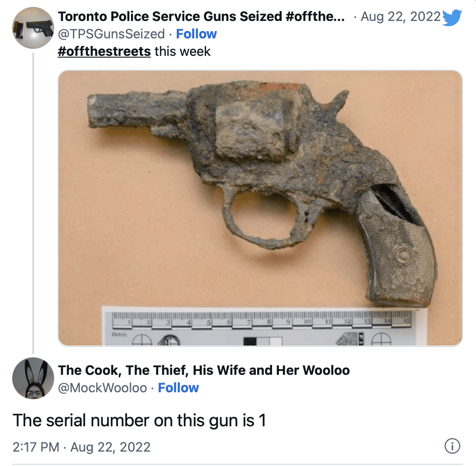
Task: Click the revolver barrel in photo
Action: click(137, 111)
